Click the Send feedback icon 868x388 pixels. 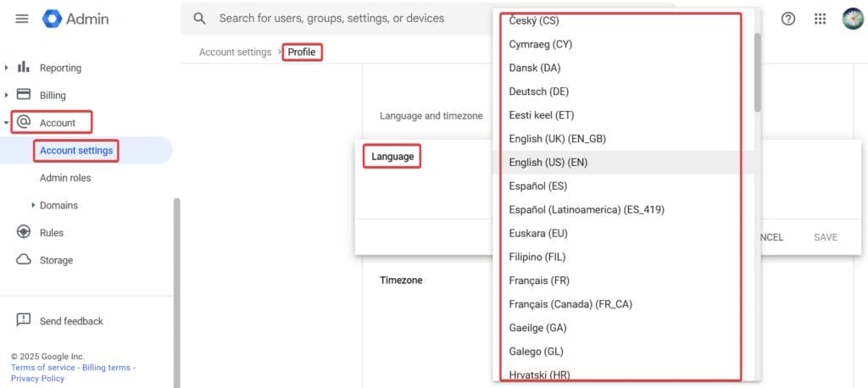23,320
